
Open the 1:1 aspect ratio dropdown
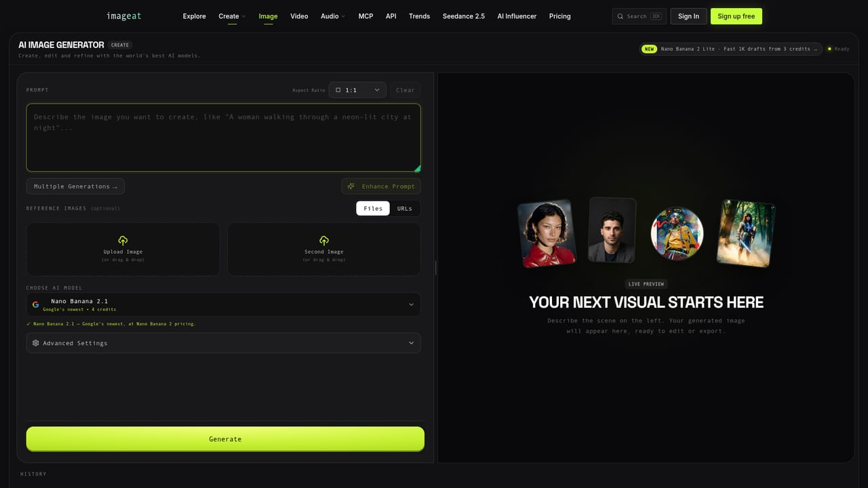[357, 89]
